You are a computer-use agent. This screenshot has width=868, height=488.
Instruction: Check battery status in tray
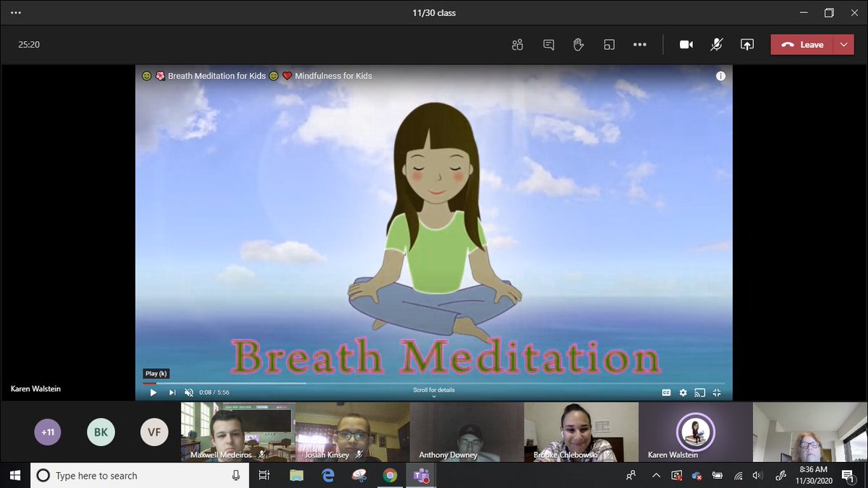(718, 475)
